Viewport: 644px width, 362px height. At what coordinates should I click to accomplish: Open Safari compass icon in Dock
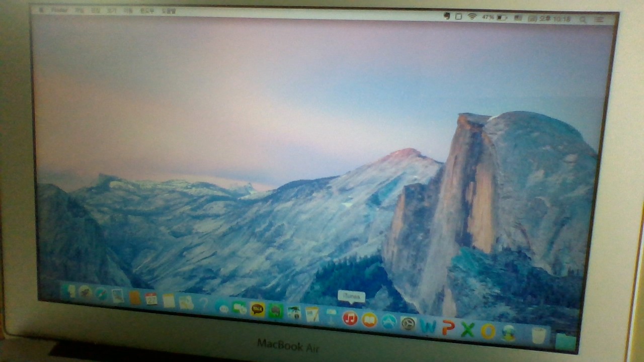click(x=102, y=294)
